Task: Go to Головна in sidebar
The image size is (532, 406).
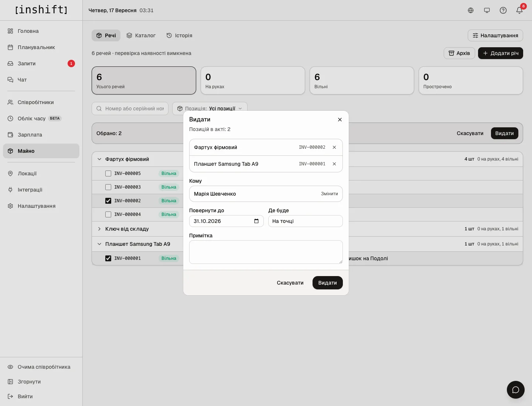Action: [x=41, y=31]
